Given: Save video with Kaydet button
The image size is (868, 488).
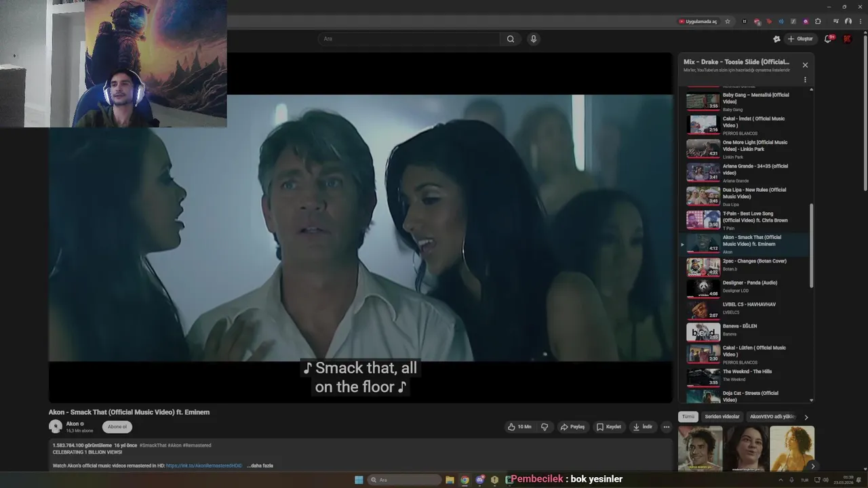Looking at the screenshot, I should (x=609, y=427).
